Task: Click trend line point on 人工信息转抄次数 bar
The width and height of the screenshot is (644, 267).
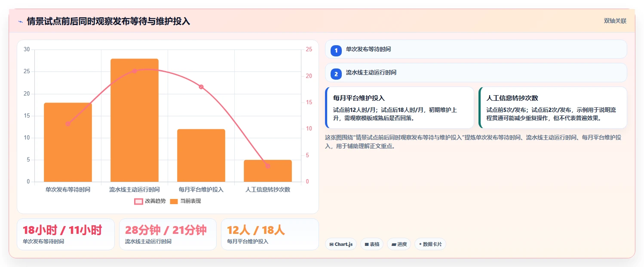Action: tap(268, 166)
